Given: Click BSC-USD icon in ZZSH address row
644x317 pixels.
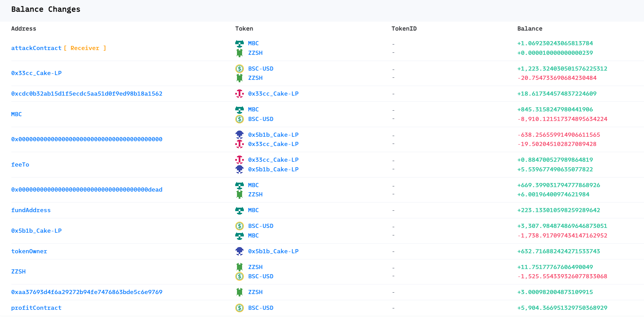Looking at the screenshot, I should [239, 276].
